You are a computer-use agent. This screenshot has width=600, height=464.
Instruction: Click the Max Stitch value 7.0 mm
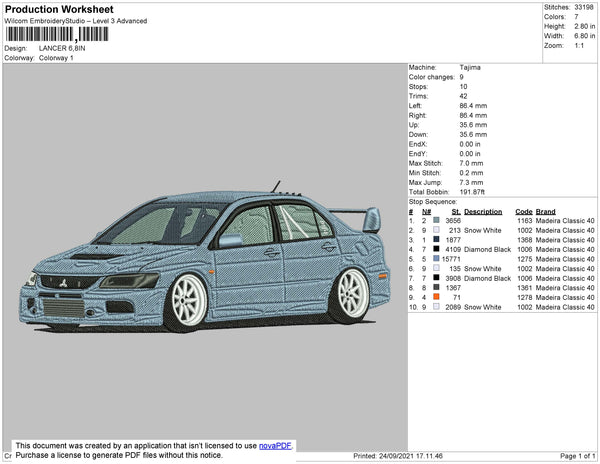click(x=471, y=163)
